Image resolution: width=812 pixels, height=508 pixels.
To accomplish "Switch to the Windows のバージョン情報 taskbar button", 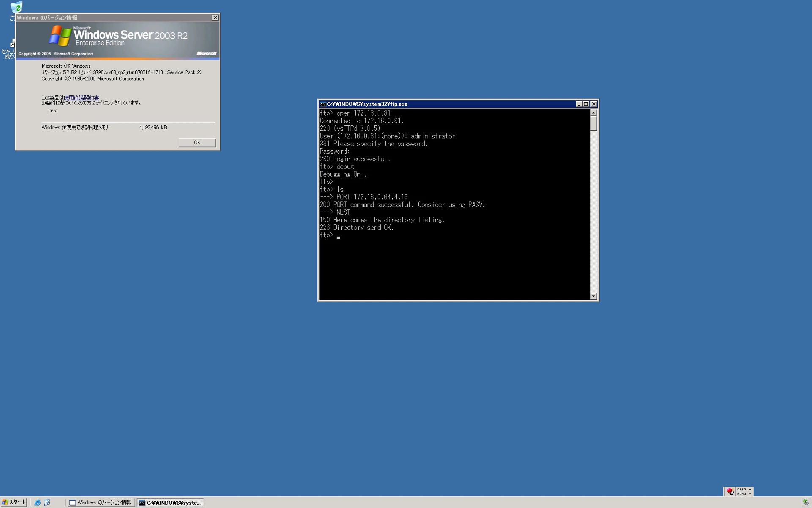I will pos(101,502).
